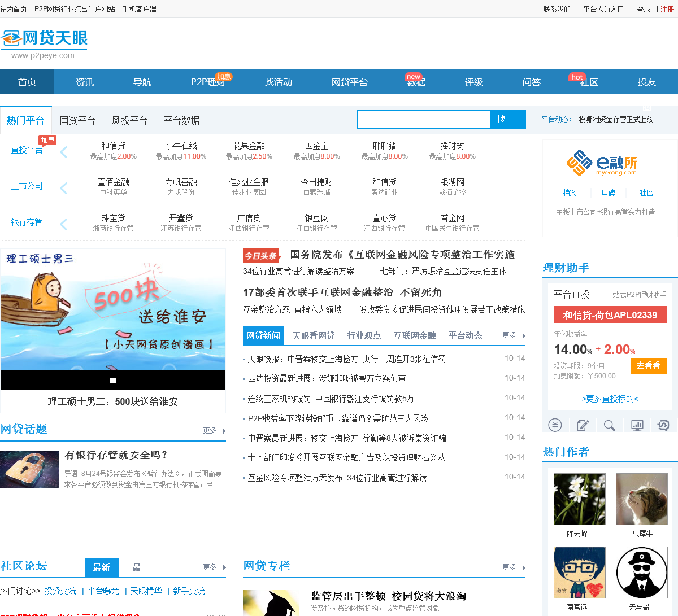Open 资讯 in main navigation
This screenshot has height=616, width=678.
[x=85, y=82]
